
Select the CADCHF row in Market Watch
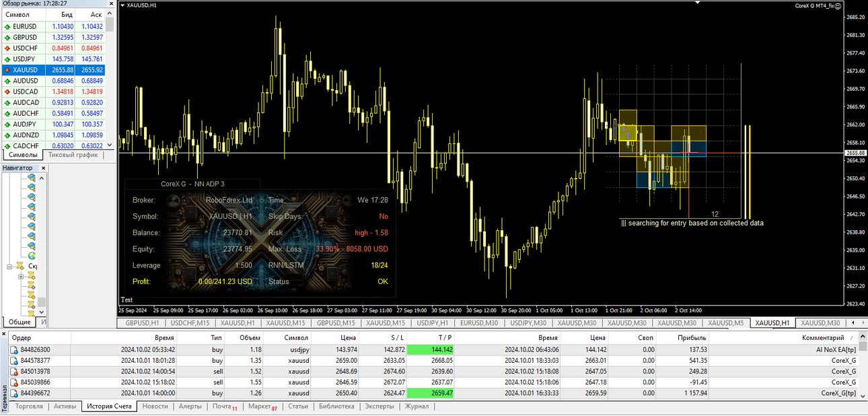point(53,146)
